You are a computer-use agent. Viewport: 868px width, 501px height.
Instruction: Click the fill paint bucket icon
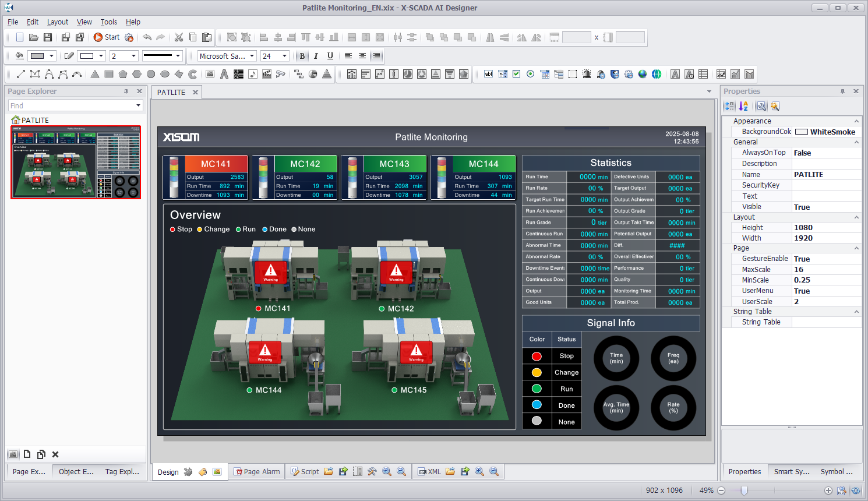click(19, 56)
